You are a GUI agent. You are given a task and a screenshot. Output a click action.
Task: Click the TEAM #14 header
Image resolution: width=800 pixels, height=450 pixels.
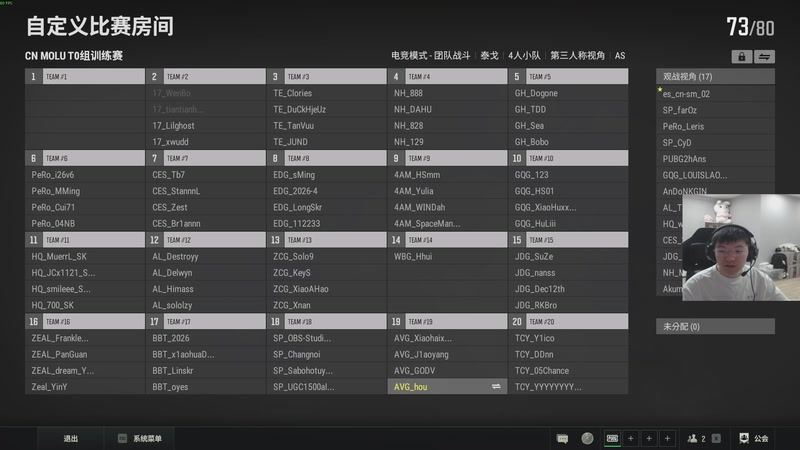pyautogui.click(x=447, y=240)
